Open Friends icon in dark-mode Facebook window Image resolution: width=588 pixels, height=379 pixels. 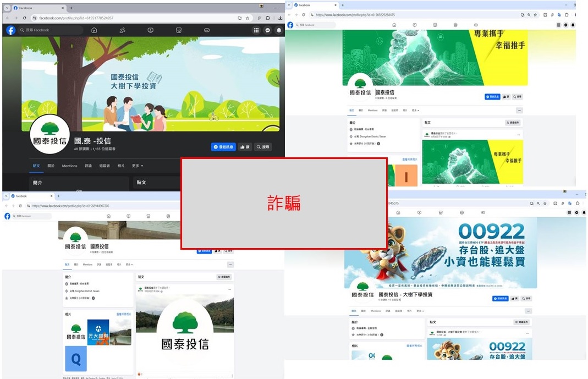coord(122,30)
